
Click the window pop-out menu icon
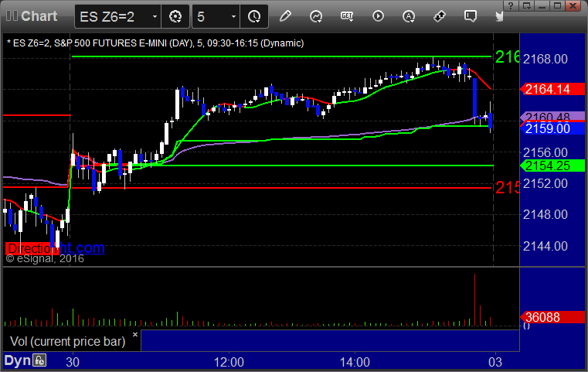pos(526,5)
